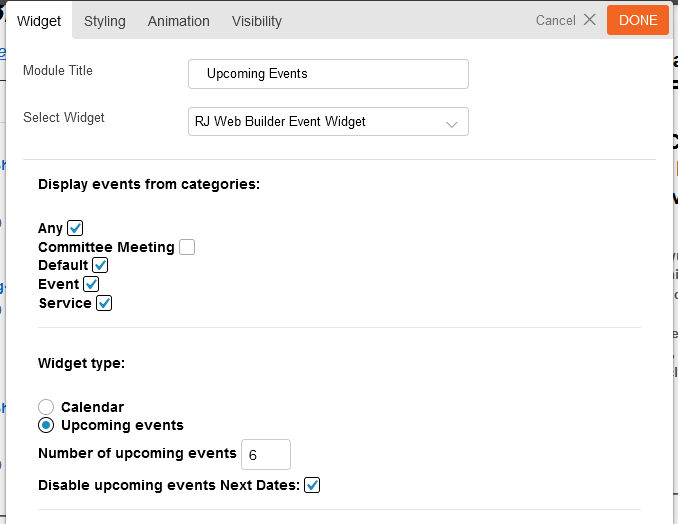
Task: Click the Select Widget label
Action: (64, 118)
